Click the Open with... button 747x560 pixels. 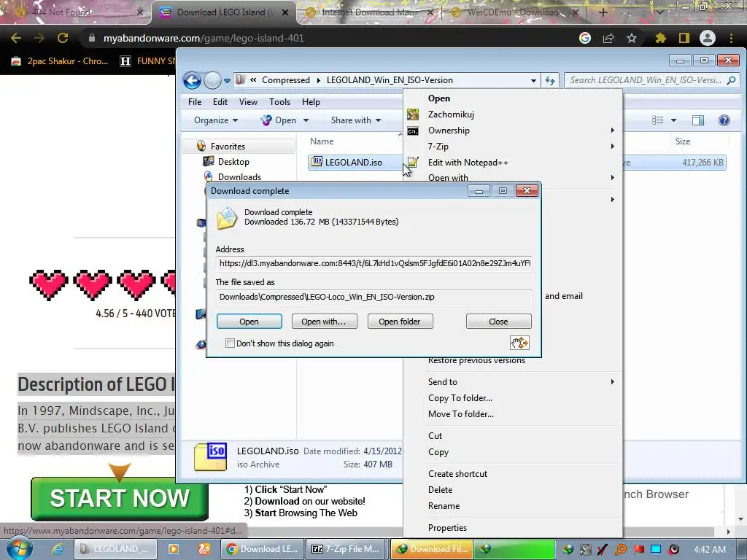(323, 322)
